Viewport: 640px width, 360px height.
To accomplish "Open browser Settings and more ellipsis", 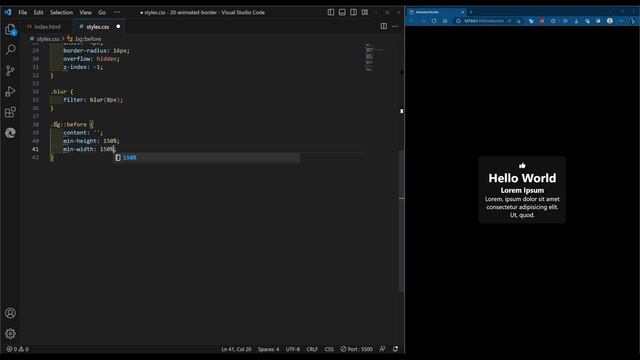I will coord(621,21).
